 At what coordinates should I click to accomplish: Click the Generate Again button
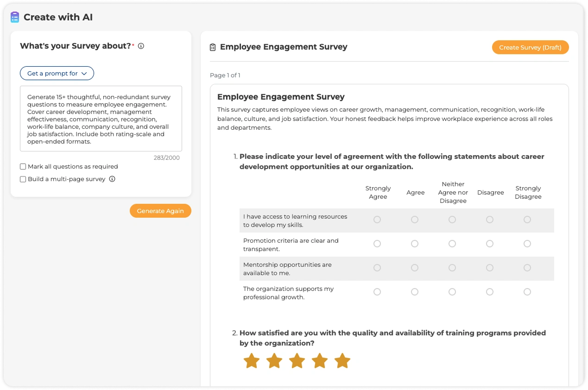point(160,211)
